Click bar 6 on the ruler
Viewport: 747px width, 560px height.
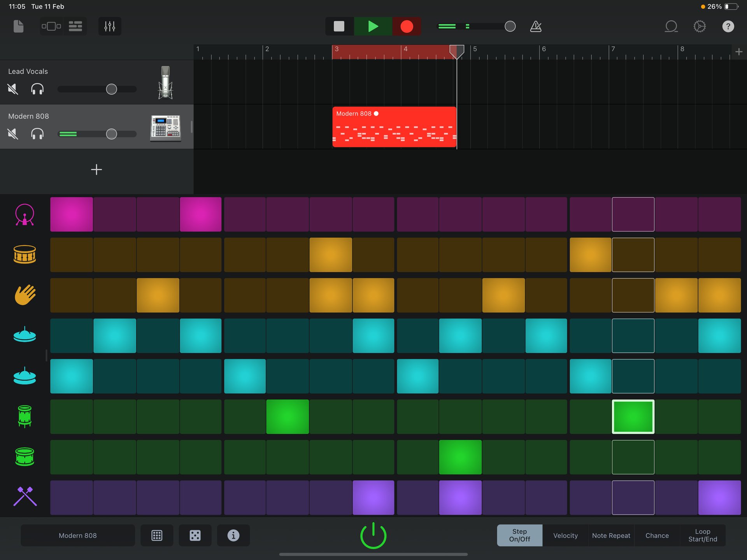coord(544,49)
